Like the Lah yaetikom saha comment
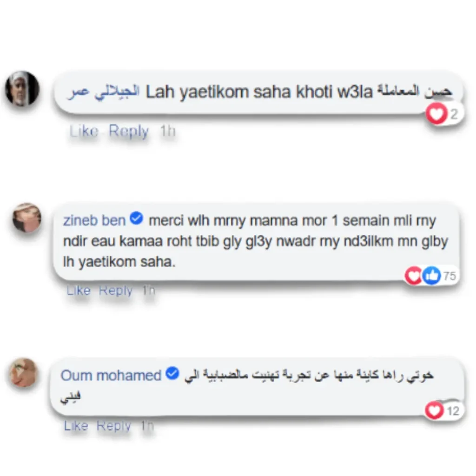This screenshot has width=476, height=476. (84, 131)
